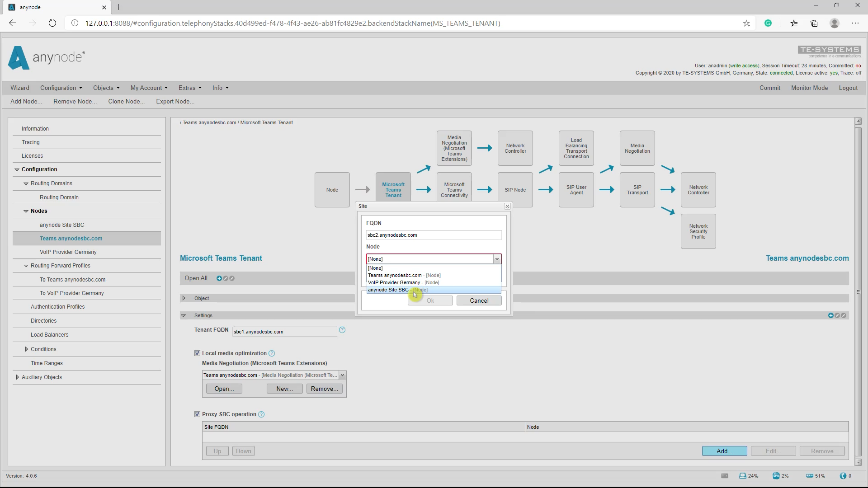Open the browser Collections icon
Screen dimensions: 868x488
(x=814, y=23)
